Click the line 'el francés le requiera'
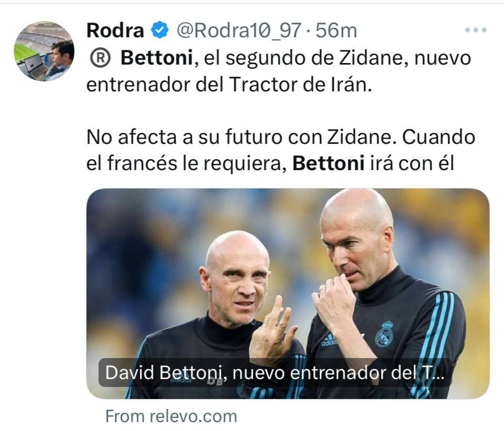 coord(186,163)
